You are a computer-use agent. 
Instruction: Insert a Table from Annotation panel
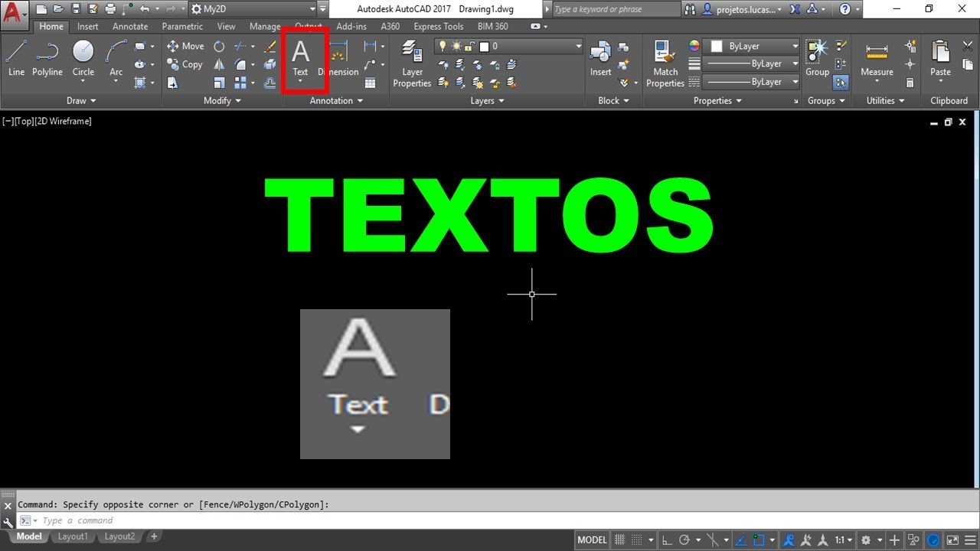(x=371, y=83)
